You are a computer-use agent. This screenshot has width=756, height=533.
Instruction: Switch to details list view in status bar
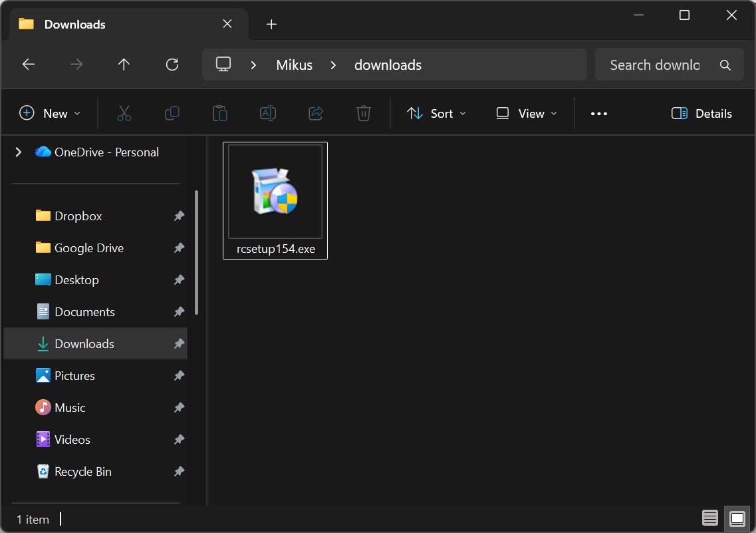point(710,518)
